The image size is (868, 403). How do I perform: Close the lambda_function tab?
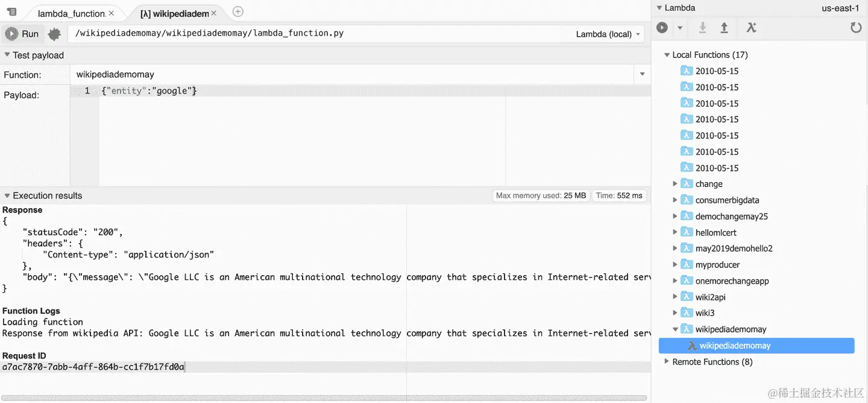(112, 13)
